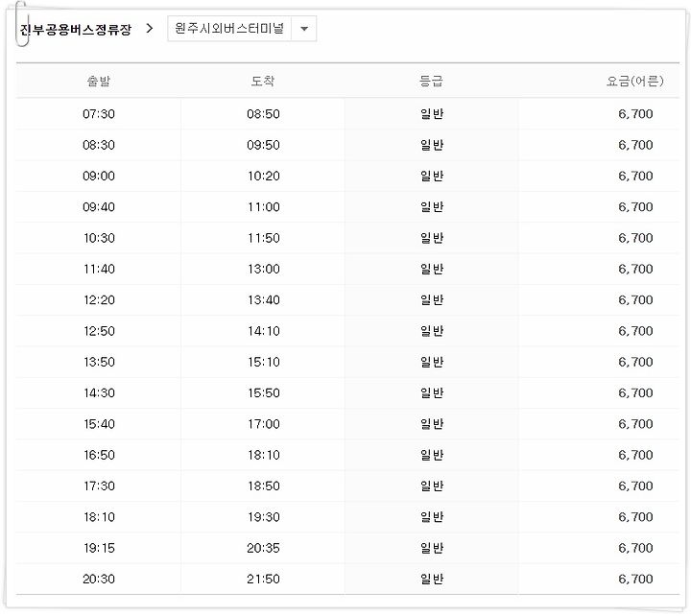Open the 원주시외버스터미널 destination dropdown
The height and width of the screenshot is (616, 691).
pyautogui.click(x=242, y=29)
